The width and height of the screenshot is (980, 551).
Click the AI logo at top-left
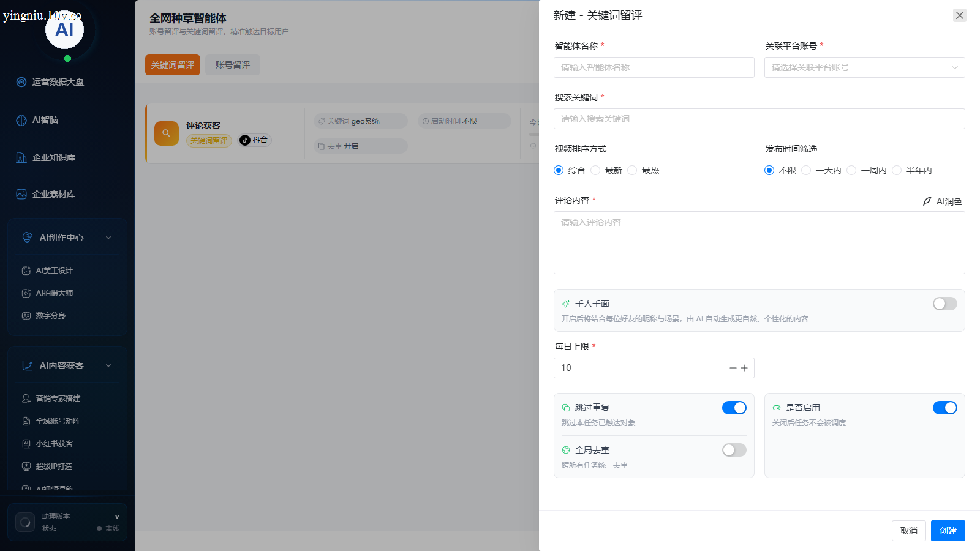[x=64, y=29]
